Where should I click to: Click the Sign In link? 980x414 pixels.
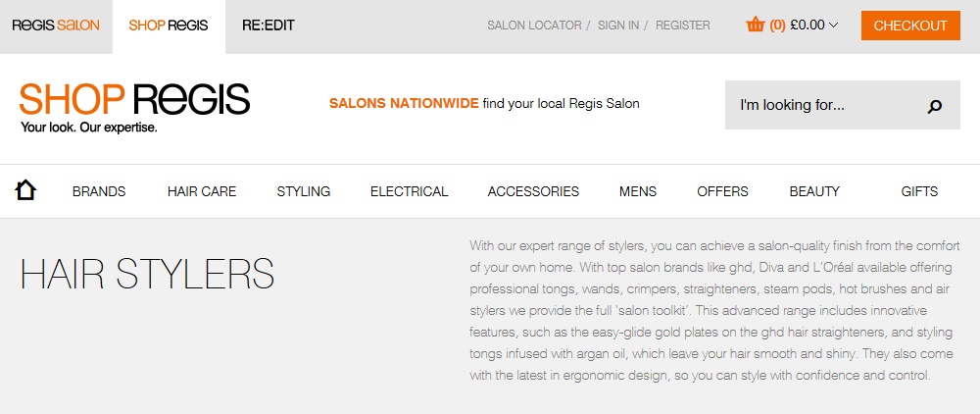(x=617, y=26)
